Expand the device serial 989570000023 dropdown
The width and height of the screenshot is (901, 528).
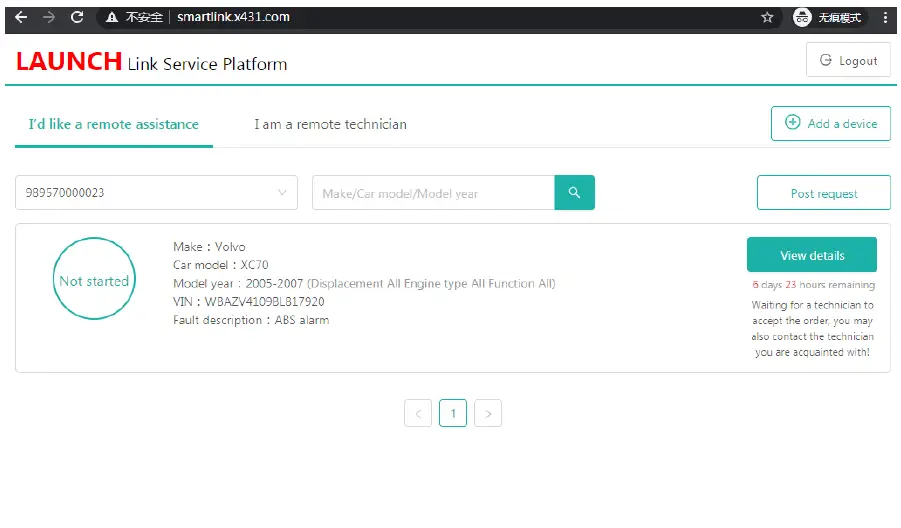click(x=156, y=192)
